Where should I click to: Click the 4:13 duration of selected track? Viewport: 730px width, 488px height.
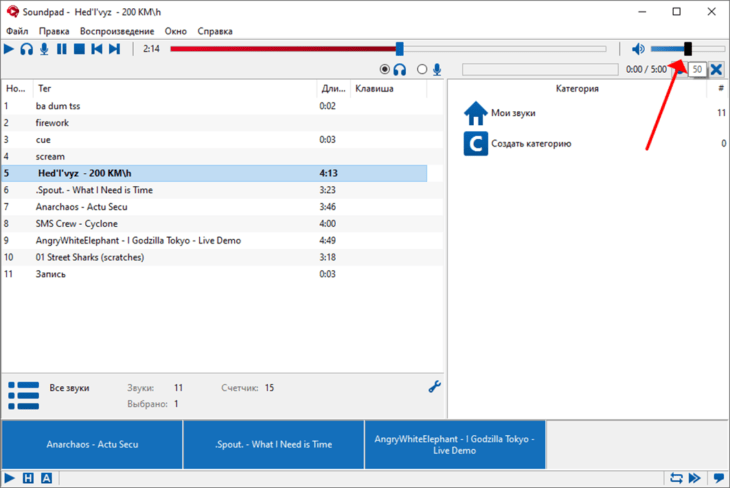click(x=328, y=173)
